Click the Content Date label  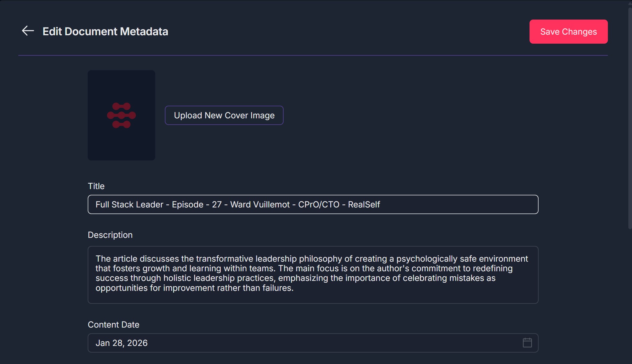coord(113,325)
